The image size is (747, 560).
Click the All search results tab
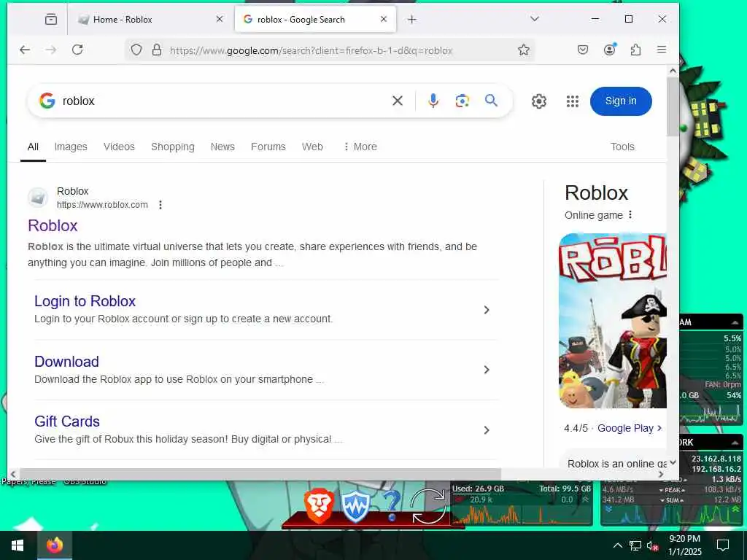[33, 147]
